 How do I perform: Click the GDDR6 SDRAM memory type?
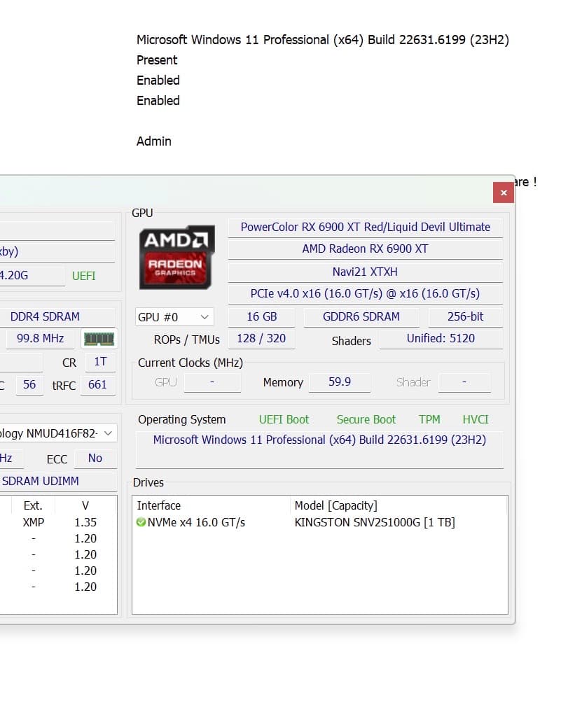(x=361, y=316)
